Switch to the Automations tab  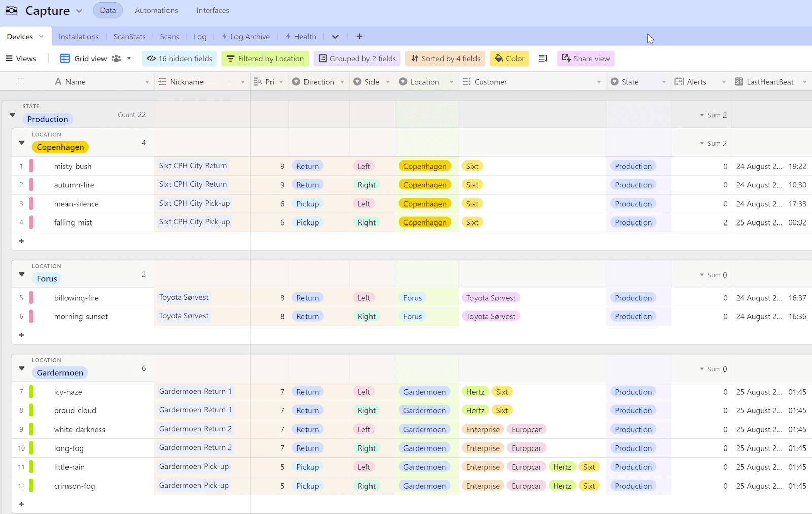pos(156,10)
